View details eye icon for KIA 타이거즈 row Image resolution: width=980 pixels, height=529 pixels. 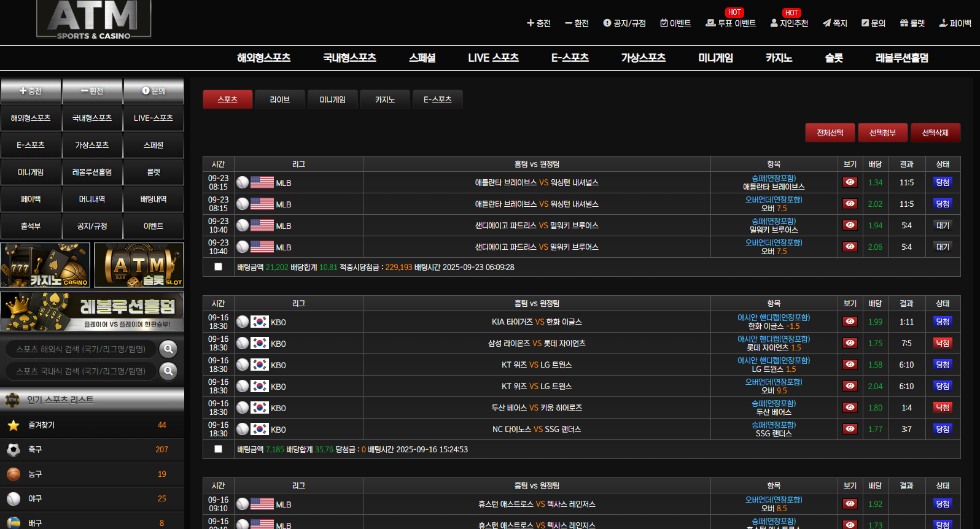coord(850,322)
